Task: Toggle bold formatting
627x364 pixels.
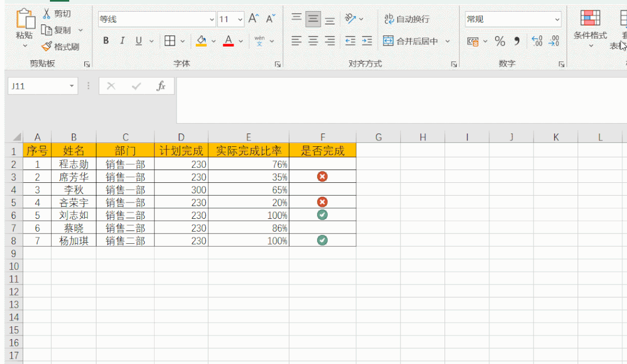Action: tap(106, 41)
